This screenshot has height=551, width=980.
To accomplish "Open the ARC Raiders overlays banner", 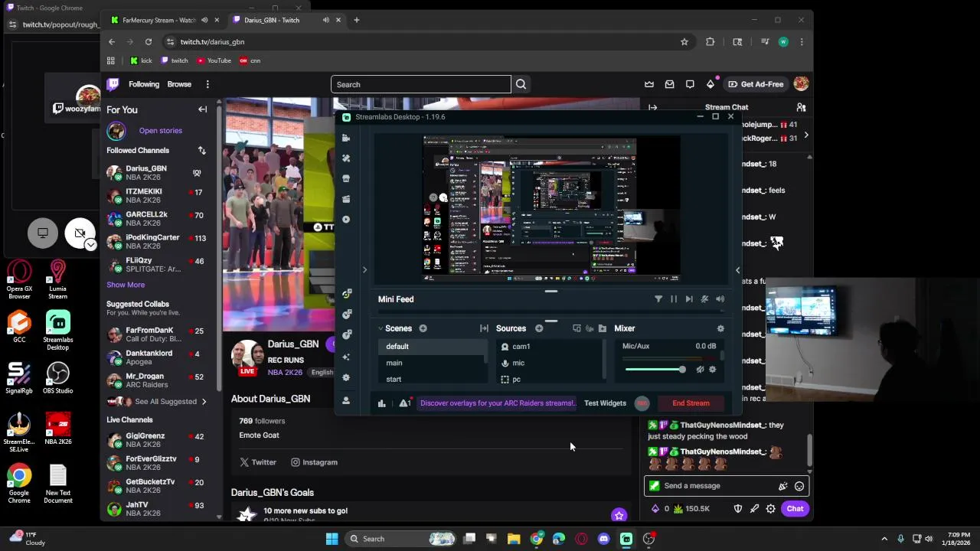I will [498, 403].
